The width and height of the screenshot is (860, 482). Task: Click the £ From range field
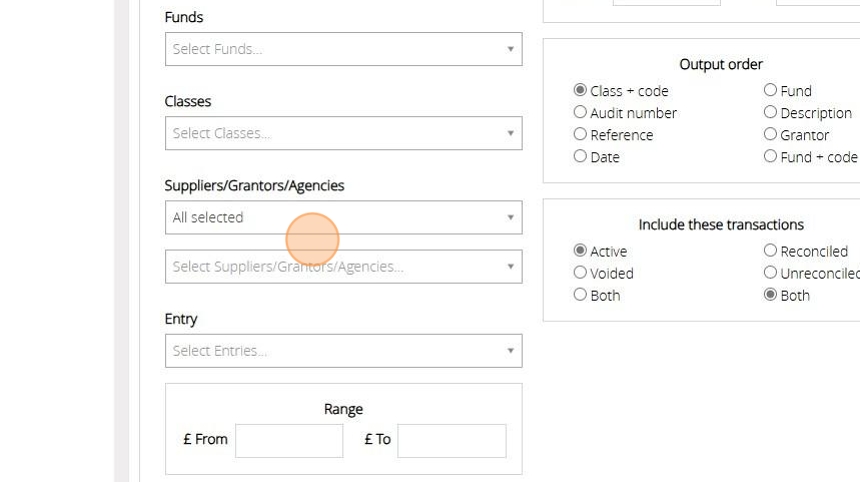pos(289,441)
